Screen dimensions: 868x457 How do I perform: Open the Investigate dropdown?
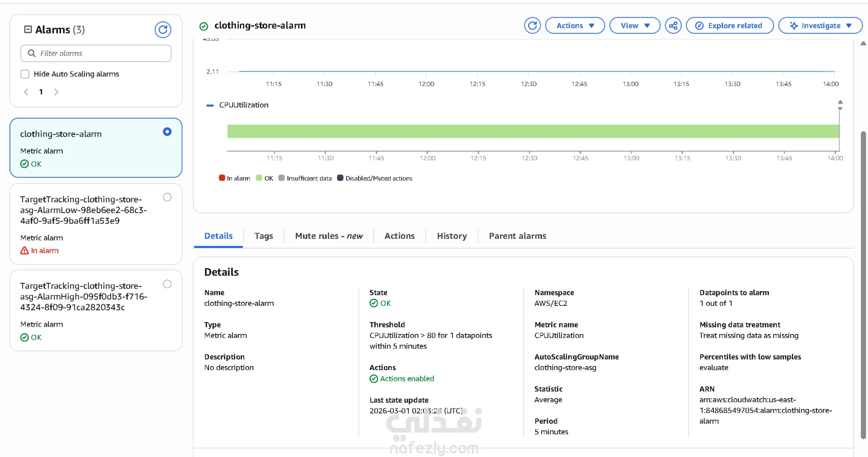[820, 26]
